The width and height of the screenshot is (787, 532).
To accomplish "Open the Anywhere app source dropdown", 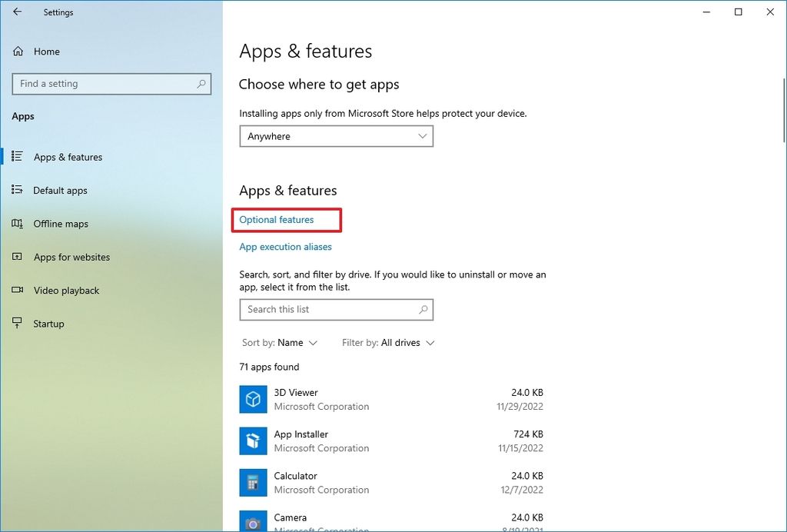I will (336, 136).
